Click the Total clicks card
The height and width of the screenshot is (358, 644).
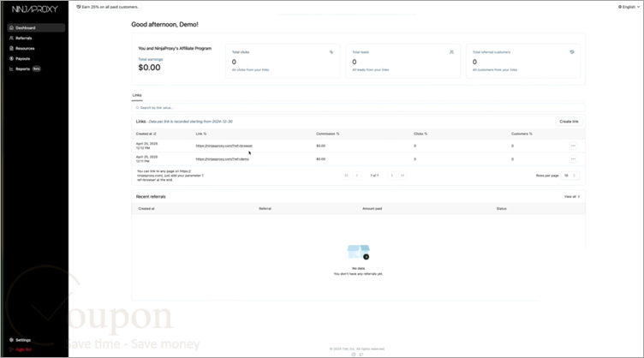283,61
